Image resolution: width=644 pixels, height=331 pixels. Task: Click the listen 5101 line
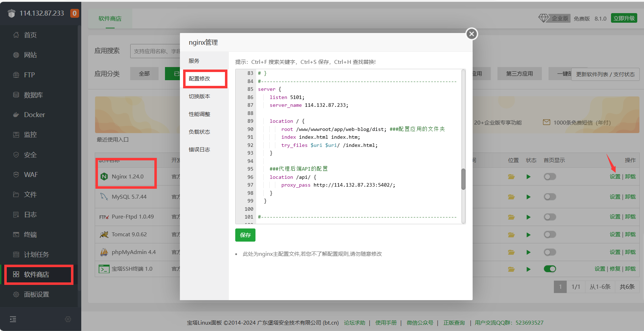(287, 97)
